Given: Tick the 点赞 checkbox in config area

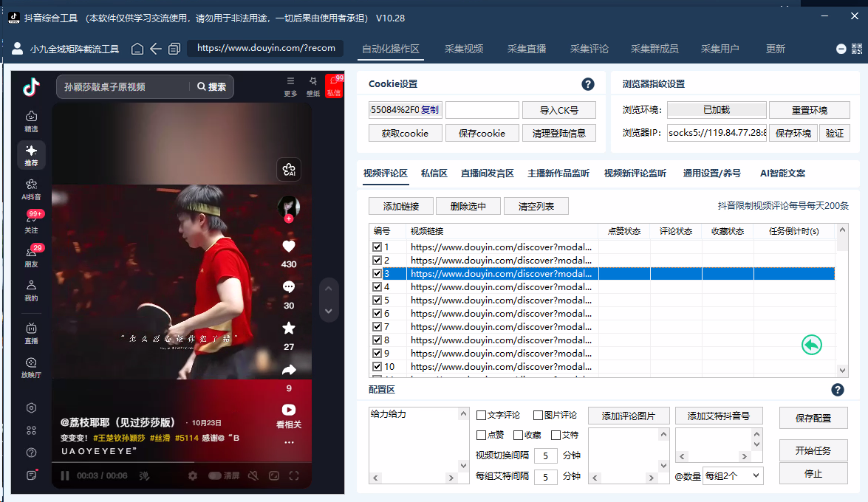Looking at the screenshot, I should (482, 436).
